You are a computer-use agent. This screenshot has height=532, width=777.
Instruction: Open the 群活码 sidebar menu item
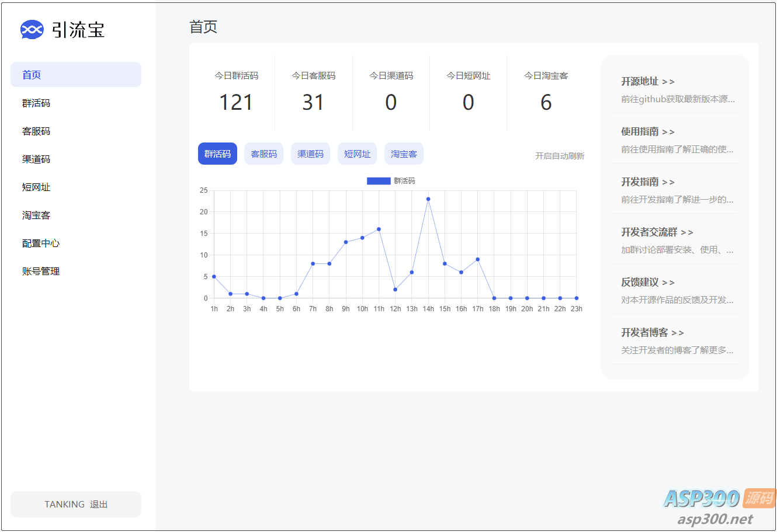[x=36, y=103]
